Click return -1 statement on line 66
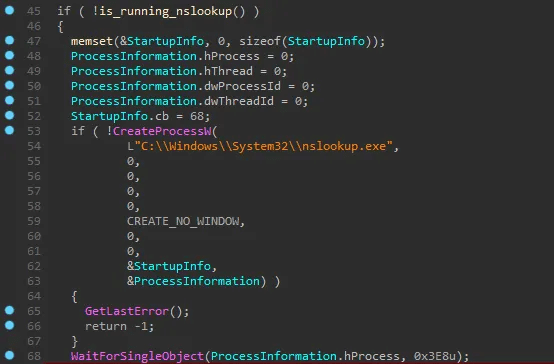554x364 pixels. tap(119, 326)
